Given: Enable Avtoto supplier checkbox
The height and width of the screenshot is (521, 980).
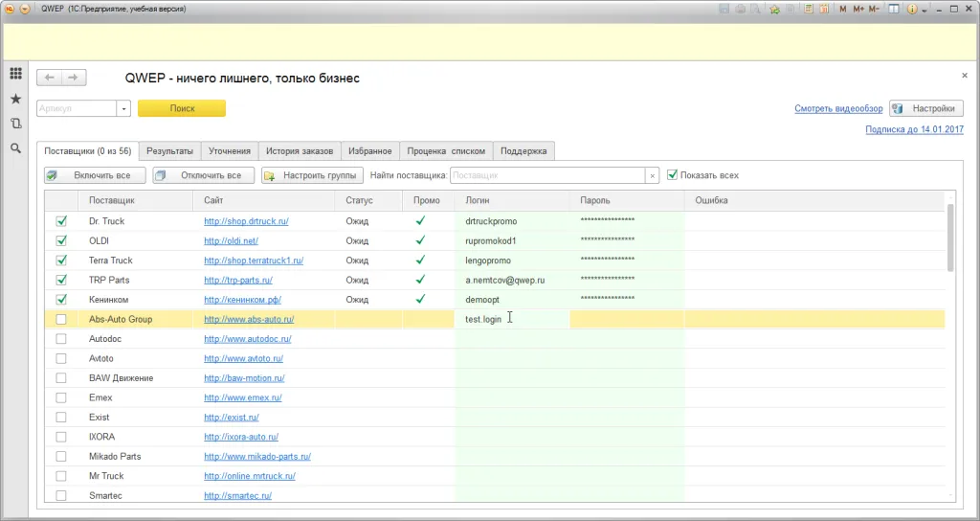Looking at the screenshot, I should point(61,358).
